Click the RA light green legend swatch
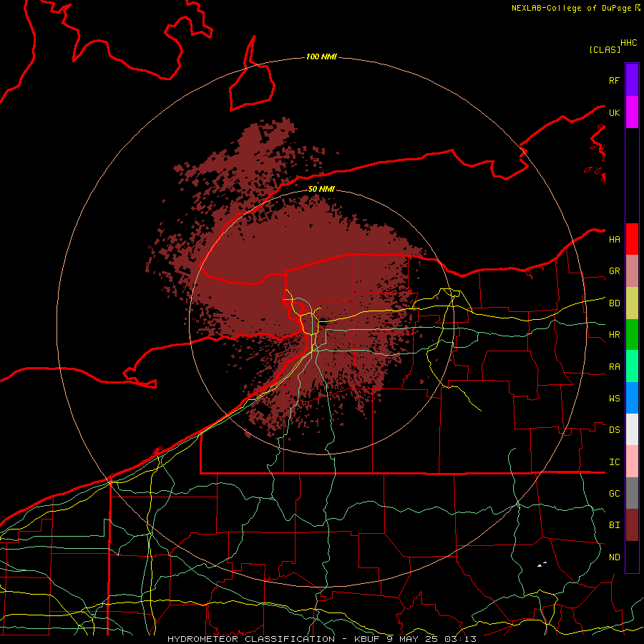The image size is (644, 644). pos(632,366)
